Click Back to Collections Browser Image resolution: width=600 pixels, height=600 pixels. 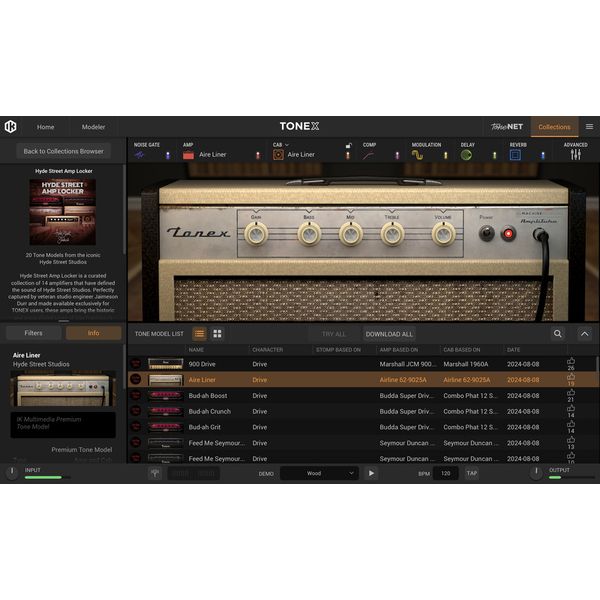(64, 151)
